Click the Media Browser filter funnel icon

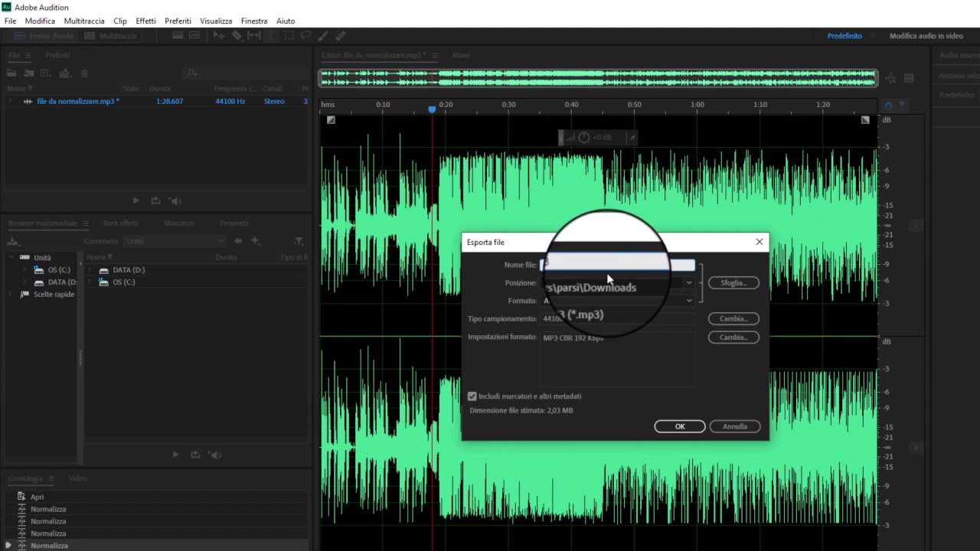tap(299, 241)
